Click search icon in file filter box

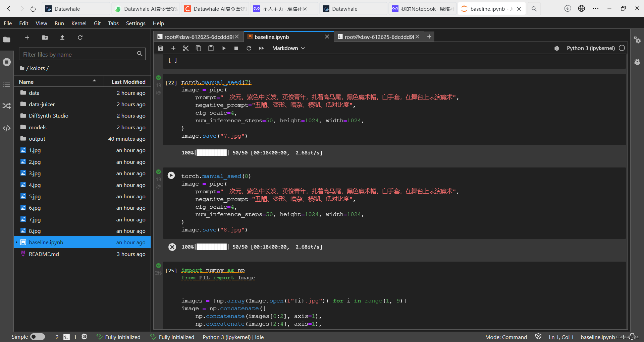(x=140, y=54)
